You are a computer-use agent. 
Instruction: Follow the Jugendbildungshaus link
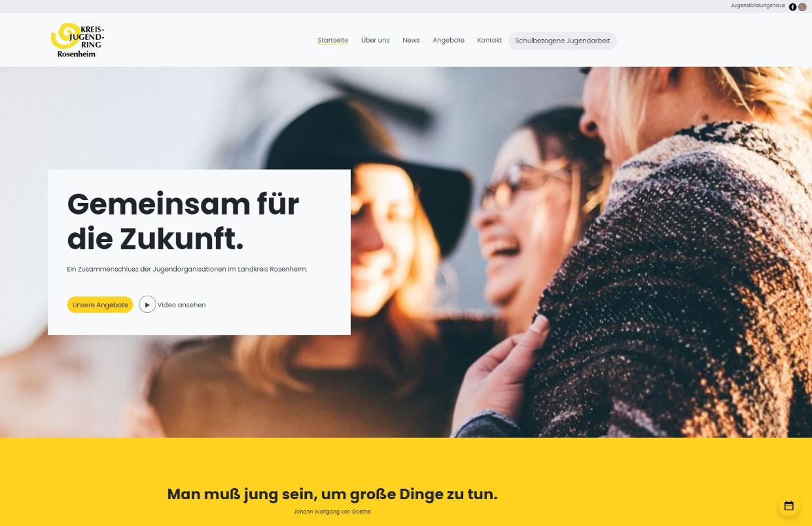pos(758,6)
